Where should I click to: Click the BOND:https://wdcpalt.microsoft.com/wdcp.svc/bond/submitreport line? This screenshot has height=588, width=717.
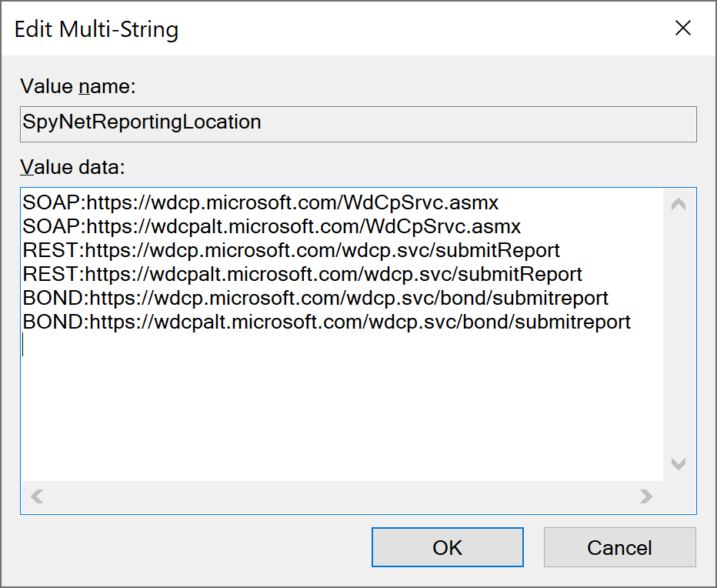(x=326, y=321)
